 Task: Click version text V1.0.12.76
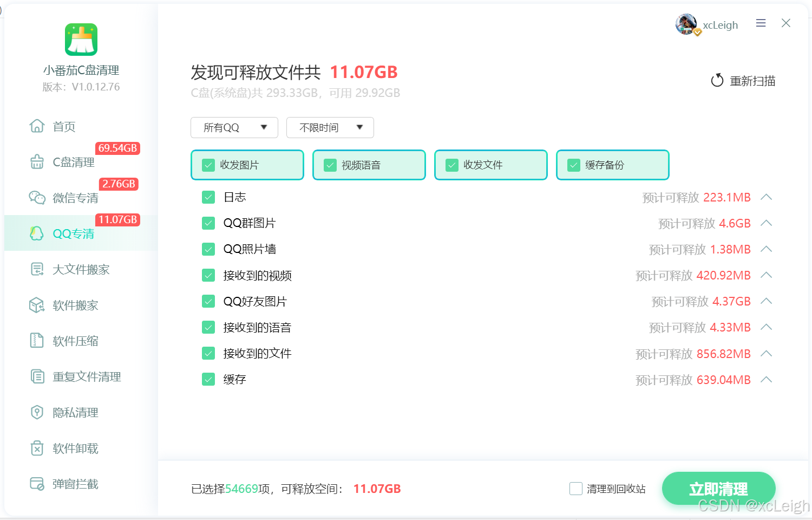point(96,87)
